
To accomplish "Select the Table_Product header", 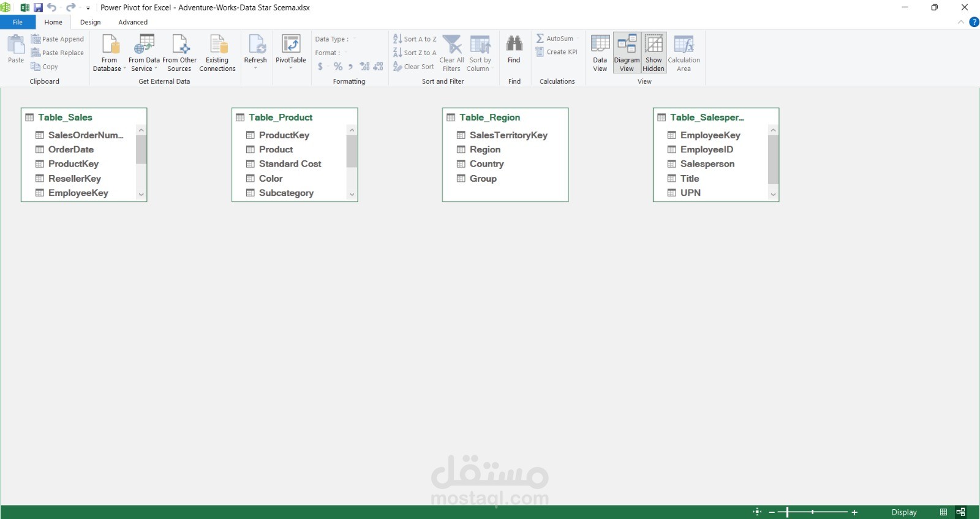I will 295,117.
